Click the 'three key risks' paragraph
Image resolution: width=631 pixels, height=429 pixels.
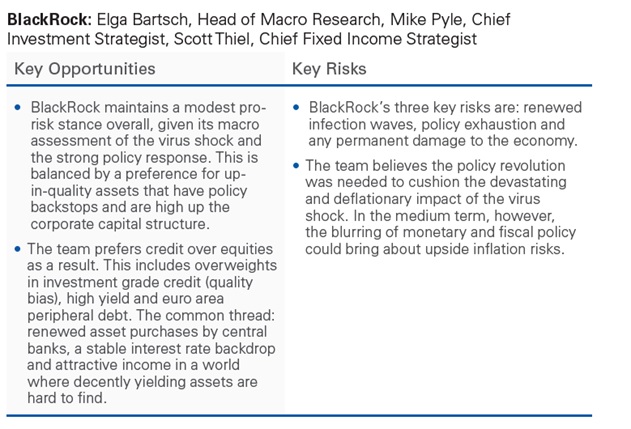(x=445, y=124)
